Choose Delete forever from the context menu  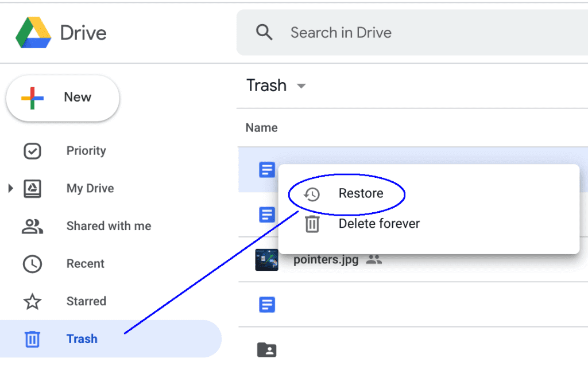click(379, 224)
